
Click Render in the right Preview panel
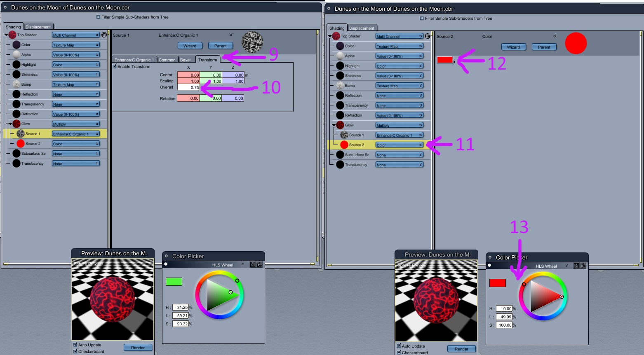(x=462, y=349)
